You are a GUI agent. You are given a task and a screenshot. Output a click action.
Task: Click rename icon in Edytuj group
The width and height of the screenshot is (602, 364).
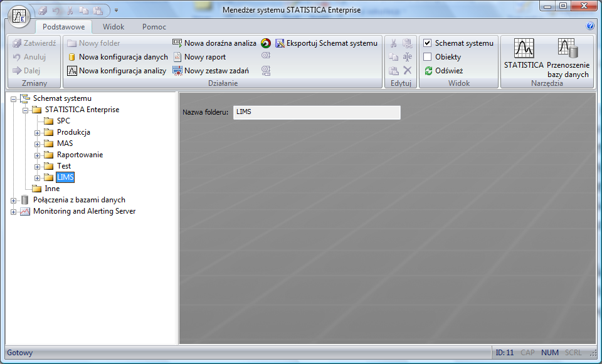[x=408, y=57]
